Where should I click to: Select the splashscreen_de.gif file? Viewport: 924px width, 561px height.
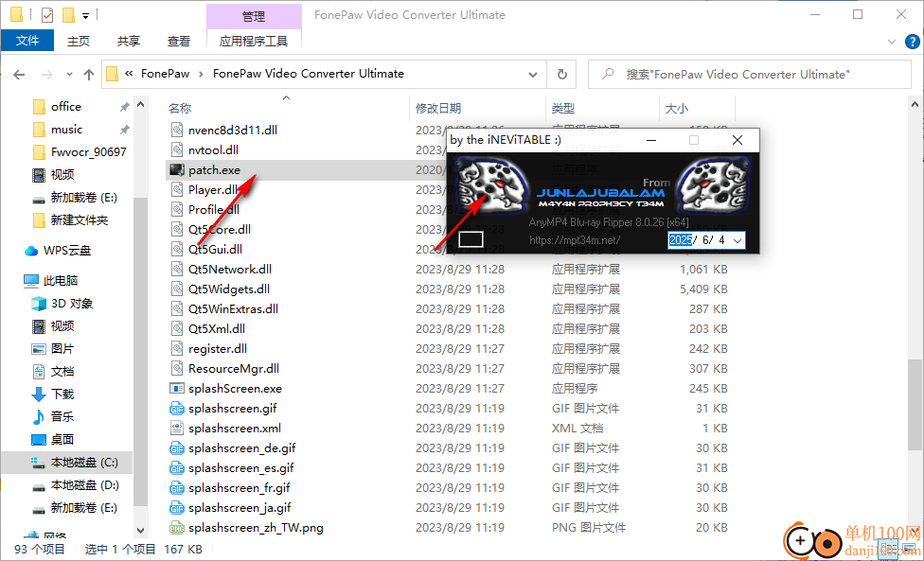241,448
